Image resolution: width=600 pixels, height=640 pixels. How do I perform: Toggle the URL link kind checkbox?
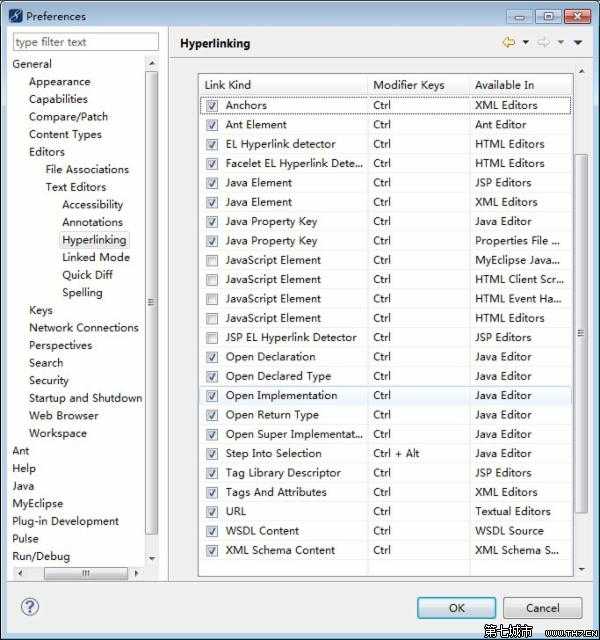coord(212,512)
